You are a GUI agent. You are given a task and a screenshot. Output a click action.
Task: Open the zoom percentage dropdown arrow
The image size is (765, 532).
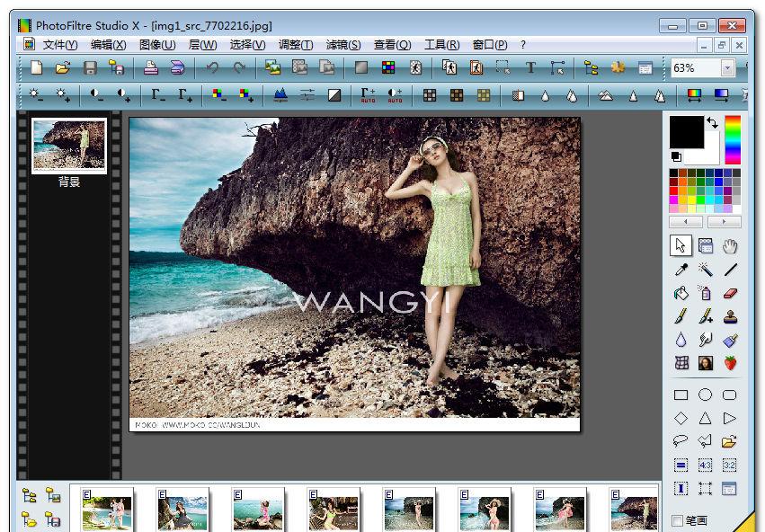[727, 68]
